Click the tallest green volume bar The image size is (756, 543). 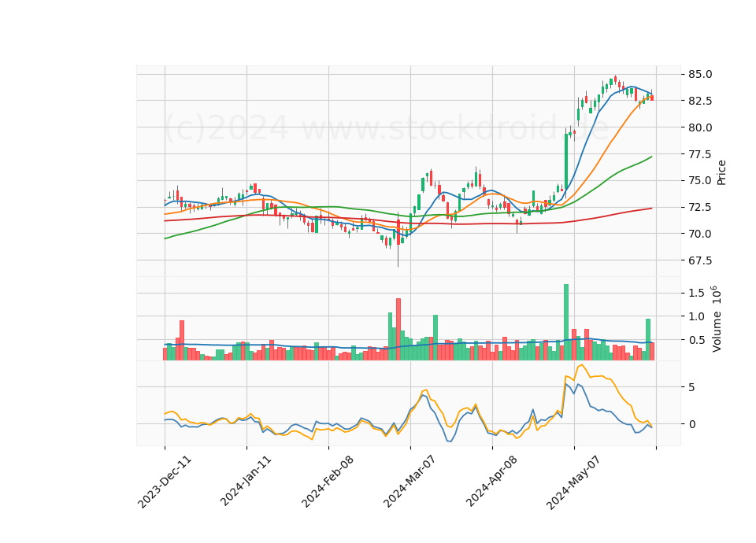[566, 322]
